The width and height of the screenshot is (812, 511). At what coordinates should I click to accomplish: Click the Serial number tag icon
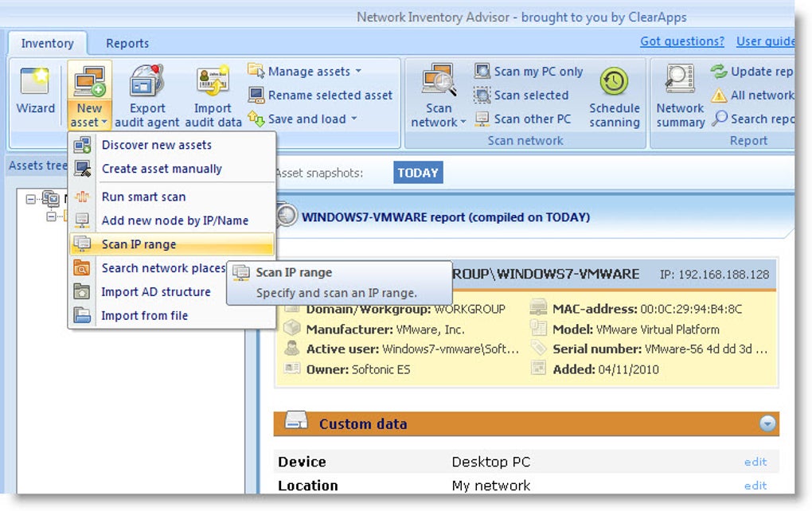click(x=539, y=347)
